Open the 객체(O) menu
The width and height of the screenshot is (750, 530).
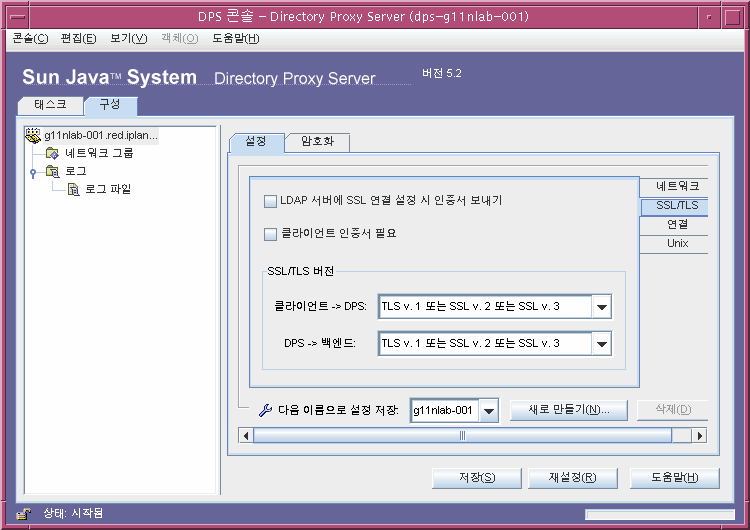coord(180,39)
